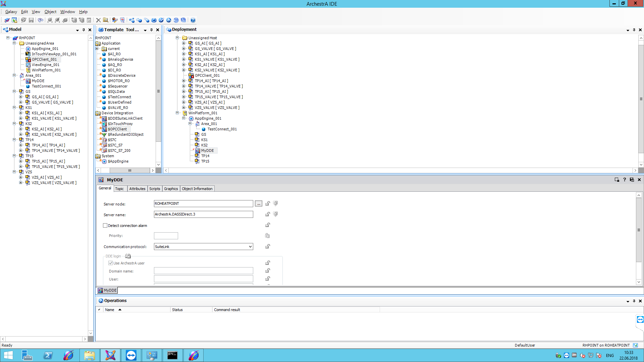Click the lock icon beside Domain name
The image size is (644, 362).
(x=268, y=270)
